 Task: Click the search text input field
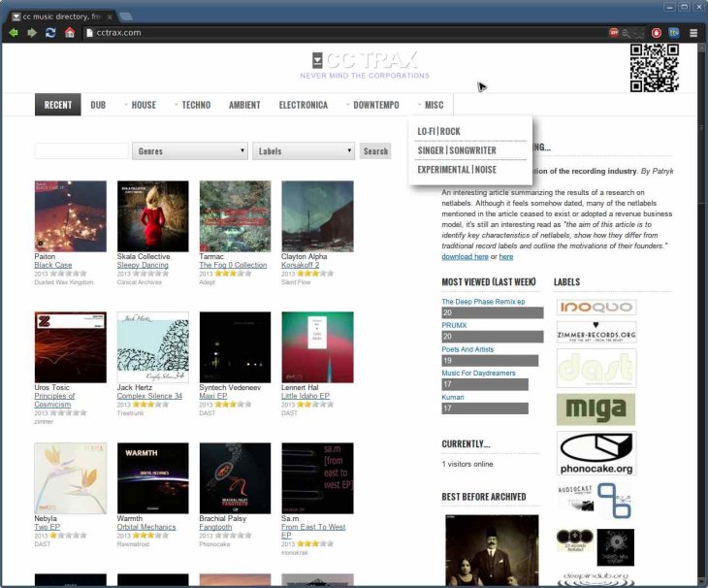click(x=81, y=151)
